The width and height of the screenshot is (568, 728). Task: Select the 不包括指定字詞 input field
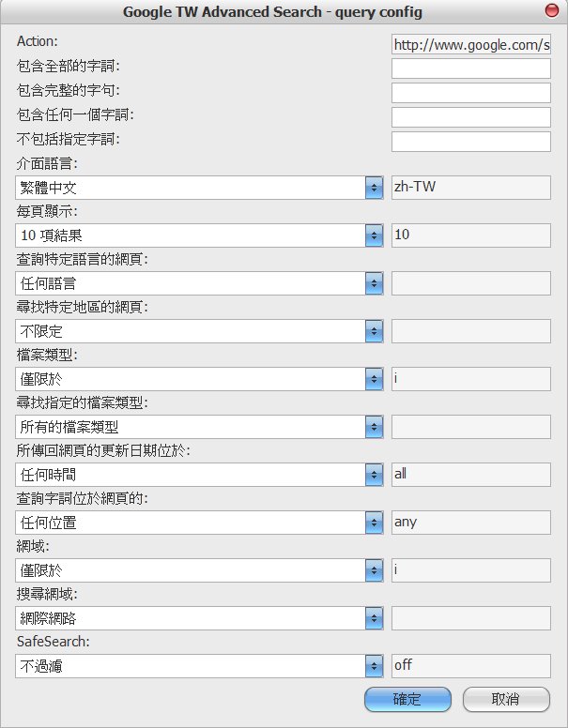coord(470,142)
